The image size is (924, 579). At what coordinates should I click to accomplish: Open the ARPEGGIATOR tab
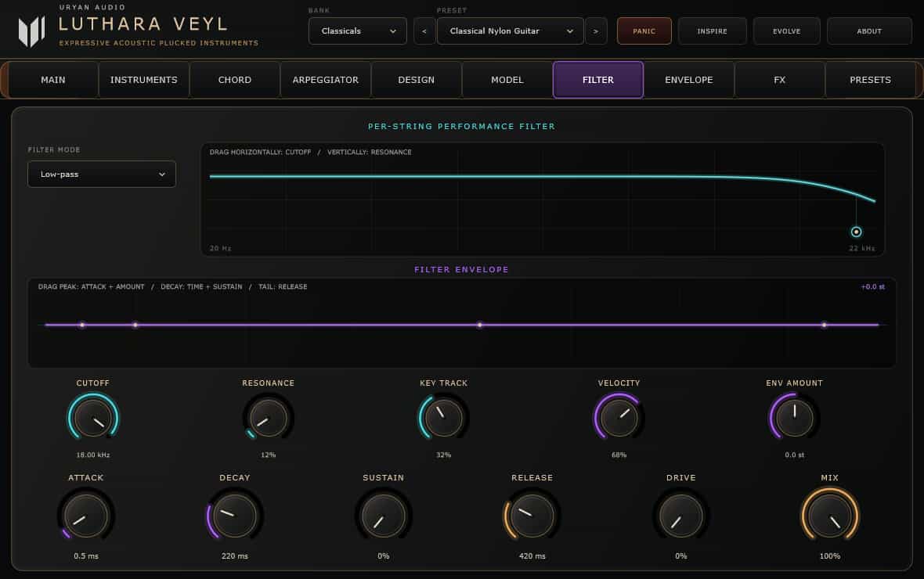pos(325,80)
